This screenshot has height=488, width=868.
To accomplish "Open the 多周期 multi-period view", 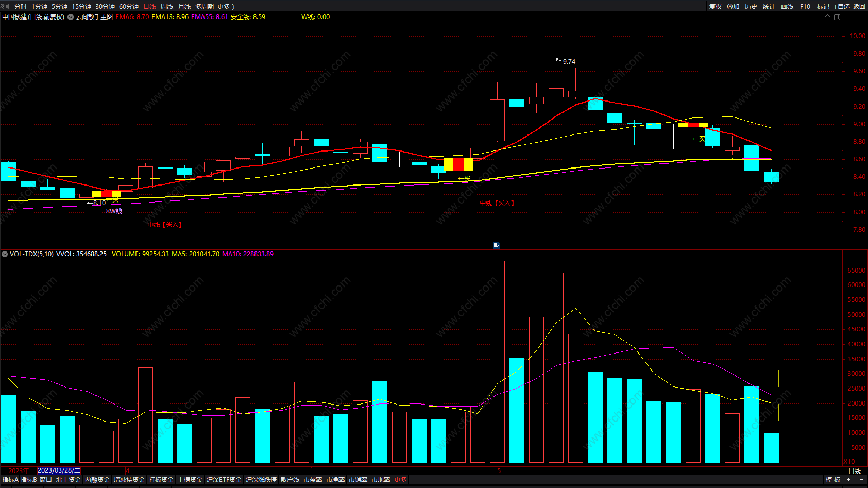I will [205, 7].
